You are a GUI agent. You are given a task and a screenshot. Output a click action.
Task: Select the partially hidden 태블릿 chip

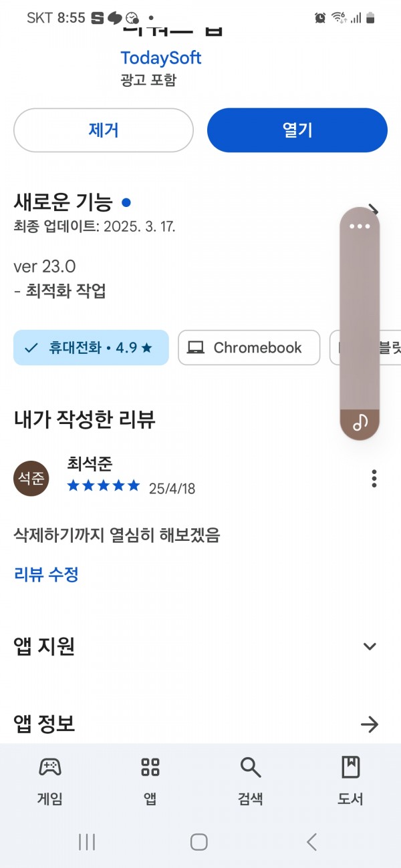pos(365,348)
